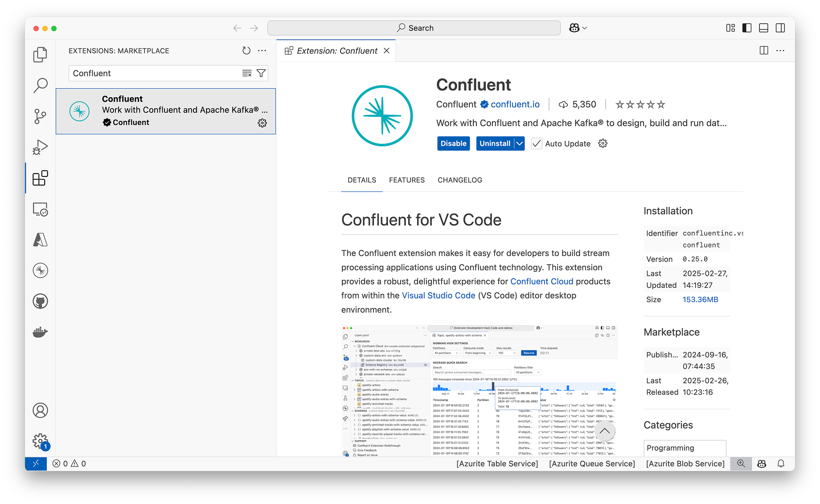Open the Extensions view icon
The width and height of the screenshot is (820, 504).
(40, 178)
